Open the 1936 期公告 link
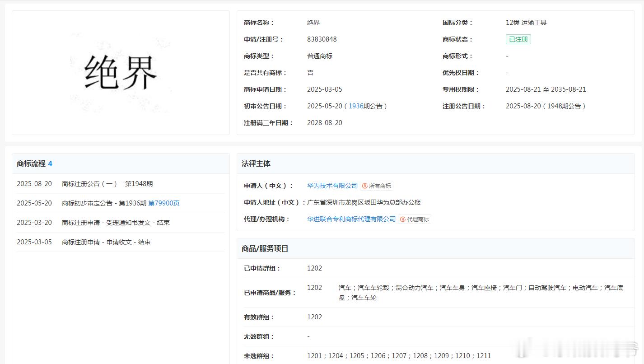644x364 pixels. point(356,106)
